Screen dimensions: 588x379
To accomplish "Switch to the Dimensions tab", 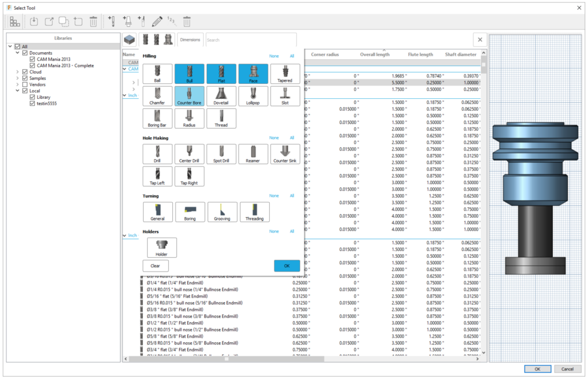I will 189,39.
